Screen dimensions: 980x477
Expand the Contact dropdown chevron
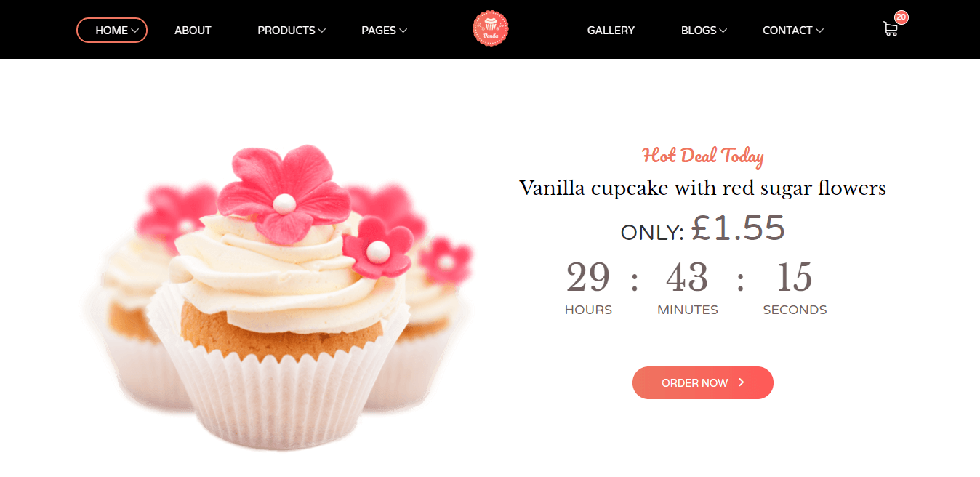tap(819, 31)
